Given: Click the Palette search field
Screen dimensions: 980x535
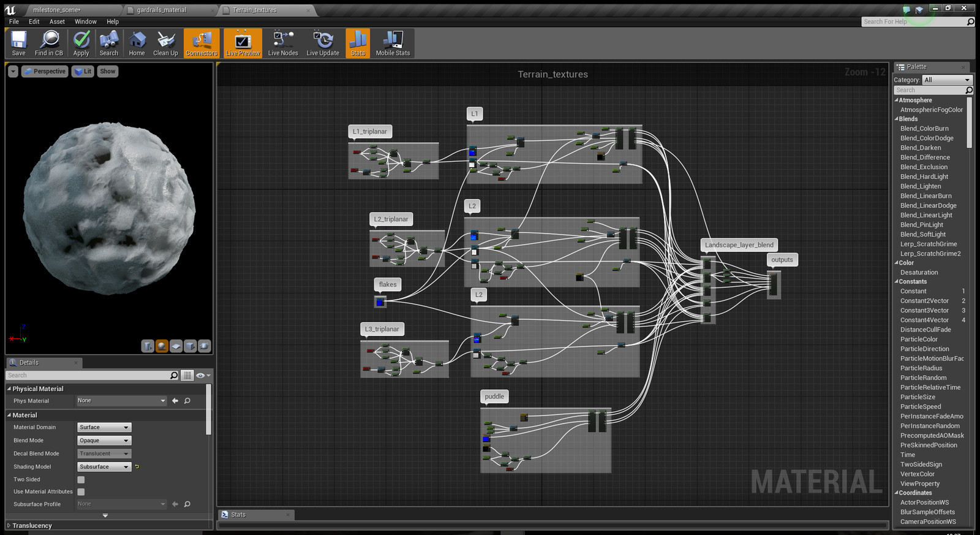Looking at the screenshot, I should pos(930,90).
